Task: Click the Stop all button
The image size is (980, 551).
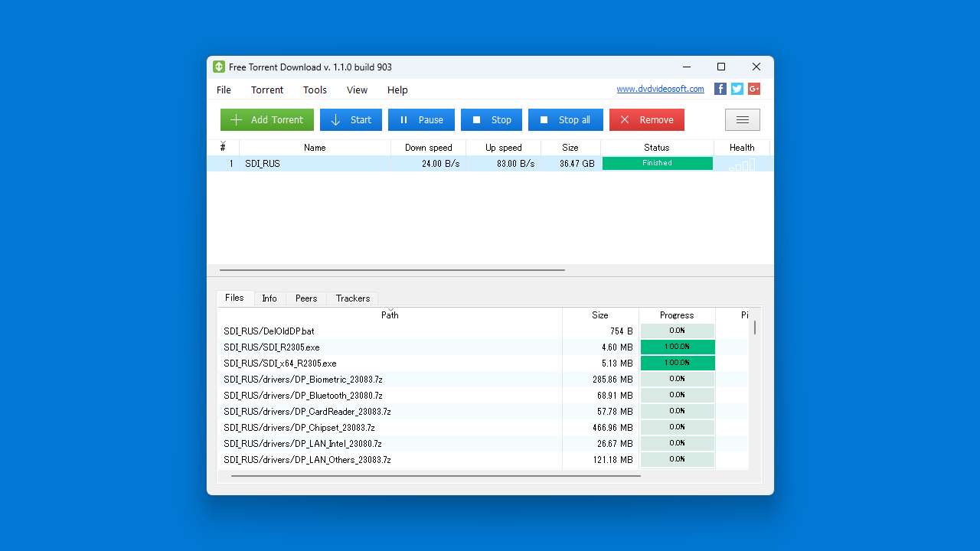Action: 566,119
